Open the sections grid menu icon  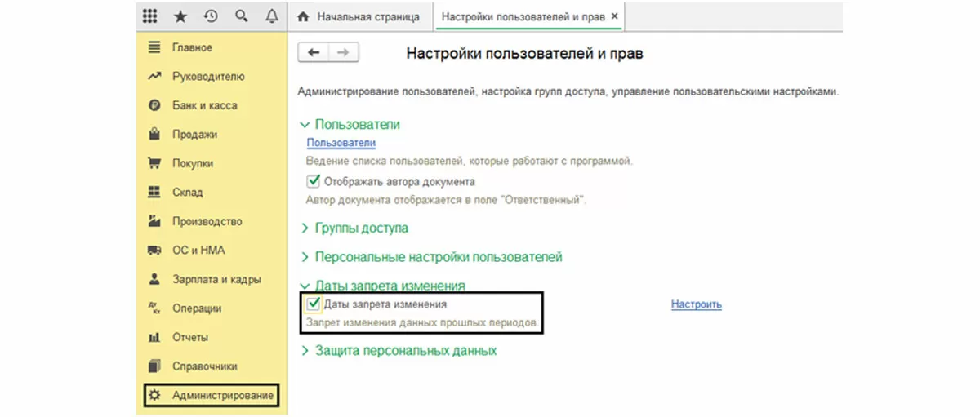[149, 16]
